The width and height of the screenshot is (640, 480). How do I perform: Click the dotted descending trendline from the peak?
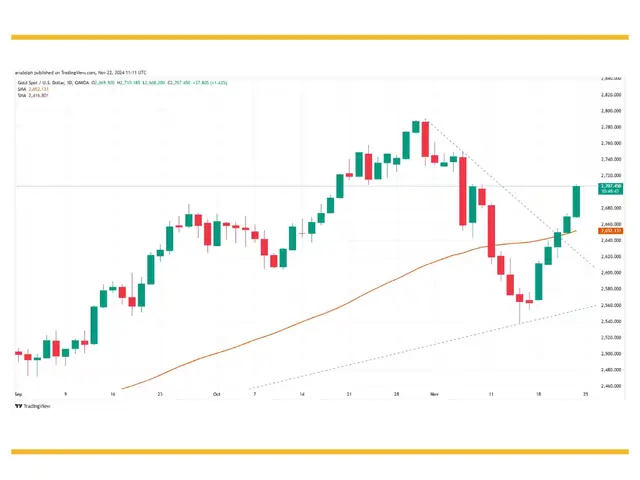[510, 193]
